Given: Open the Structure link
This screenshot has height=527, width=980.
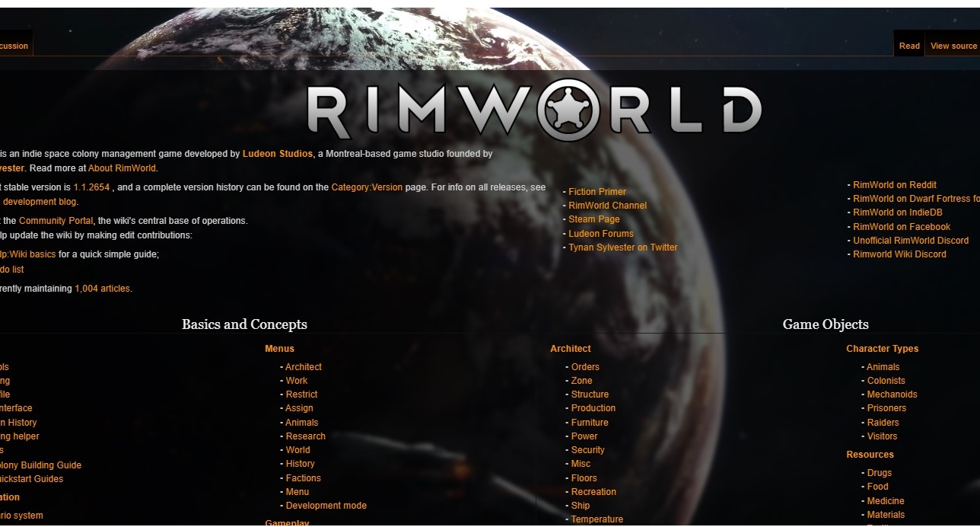Looking at the screenshot, I should coord(590,394).
